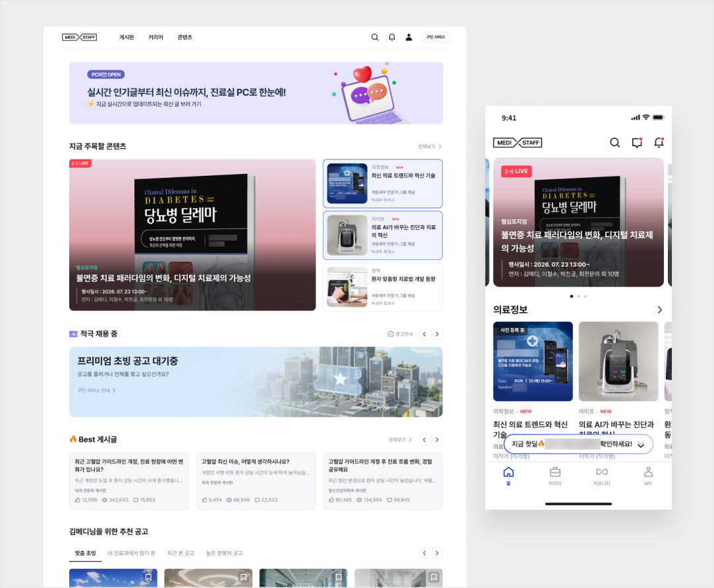Open the desktop LIVE 당뇨병 딜레마 webinar card
Image resolution: width=714 pixels, height=588 pixels.
coord(192,235)
